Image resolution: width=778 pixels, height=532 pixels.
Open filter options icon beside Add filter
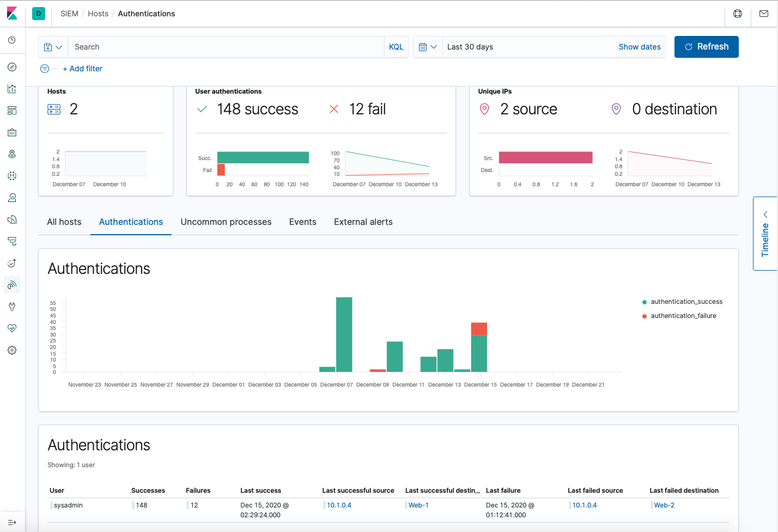(45, 69)
